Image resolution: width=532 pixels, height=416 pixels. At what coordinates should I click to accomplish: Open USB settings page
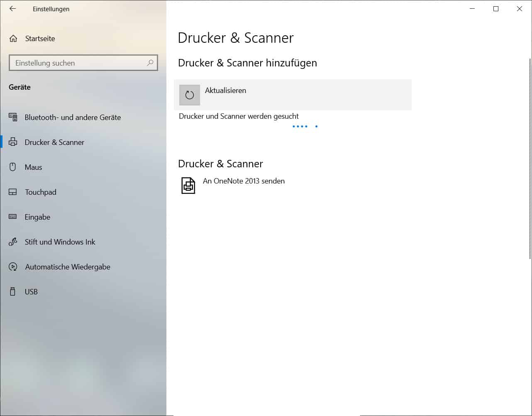click(83, 291)
